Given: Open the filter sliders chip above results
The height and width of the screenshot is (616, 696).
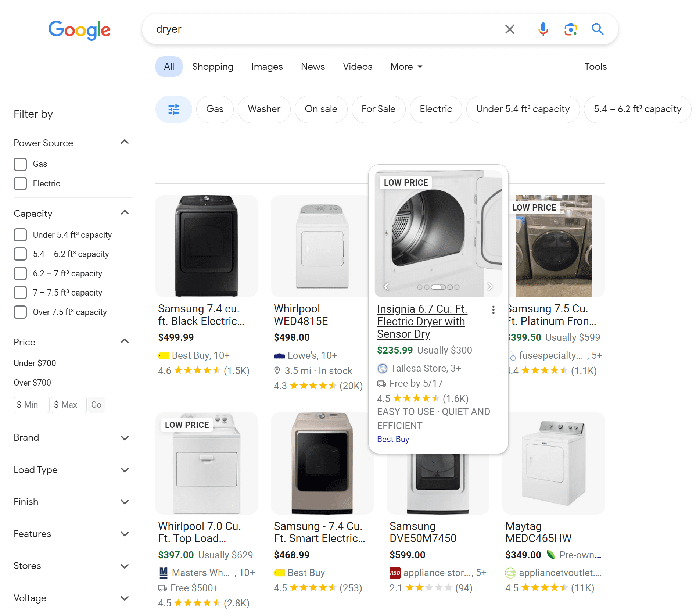Looking at the screenshot, I should point(173,109).
